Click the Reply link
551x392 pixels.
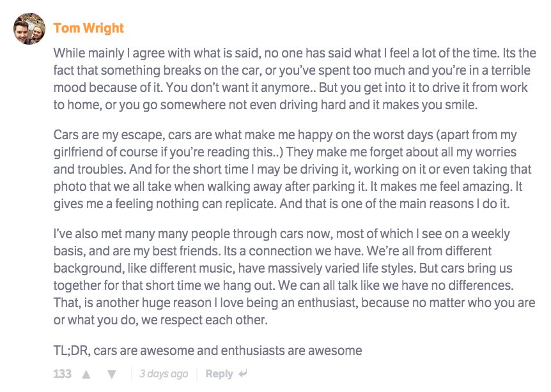219,374
